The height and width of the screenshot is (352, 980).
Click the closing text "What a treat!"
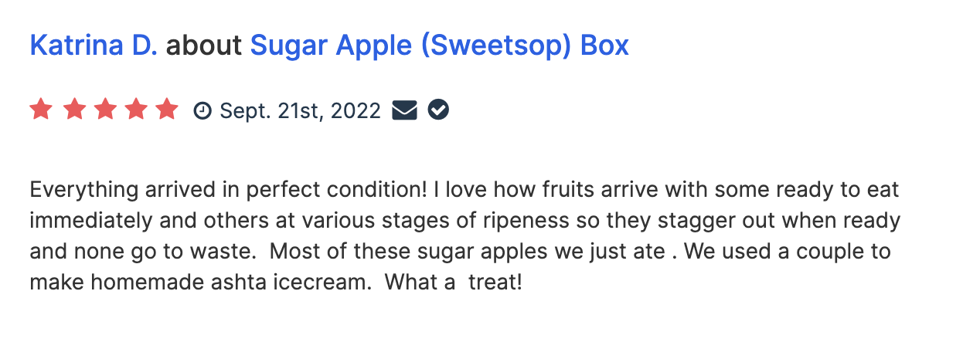point(454,283)
